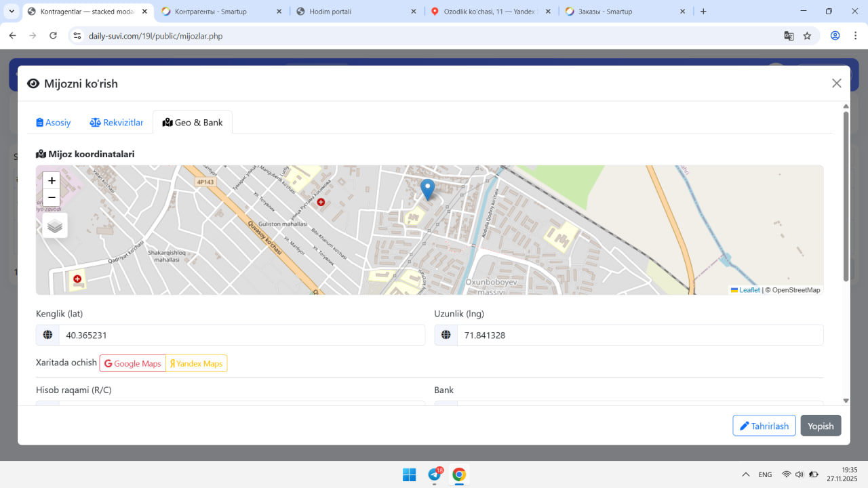Open the Chrome tab search dropdown
This screenshot has height=488, width=868.
12,12
